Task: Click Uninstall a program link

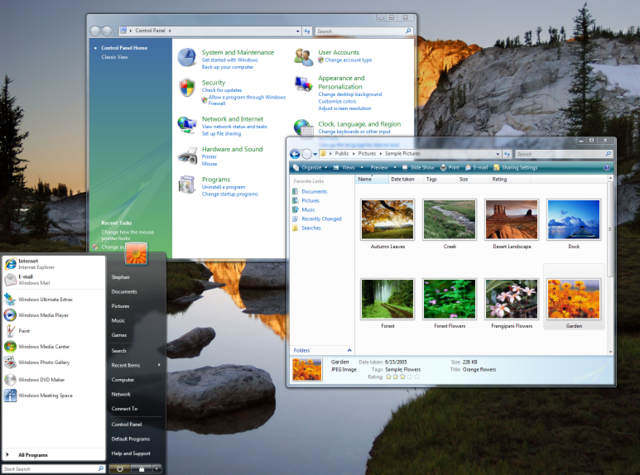Action: 223,187
